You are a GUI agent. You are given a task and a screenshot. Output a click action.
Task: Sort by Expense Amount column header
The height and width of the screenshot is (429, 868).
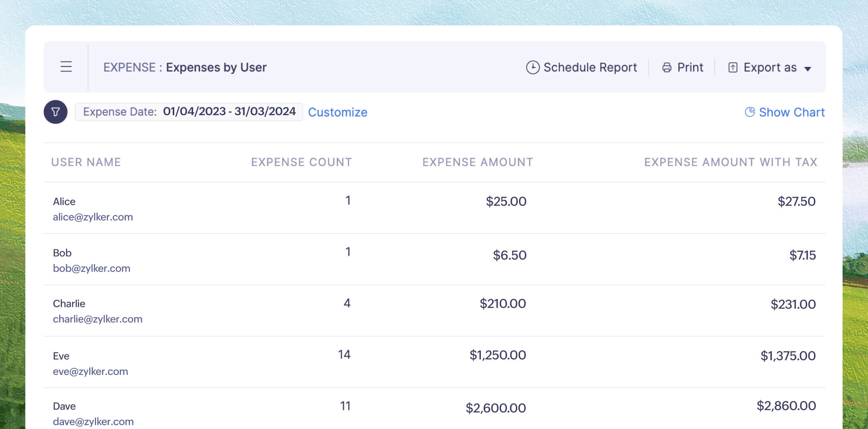click(478, 162)
